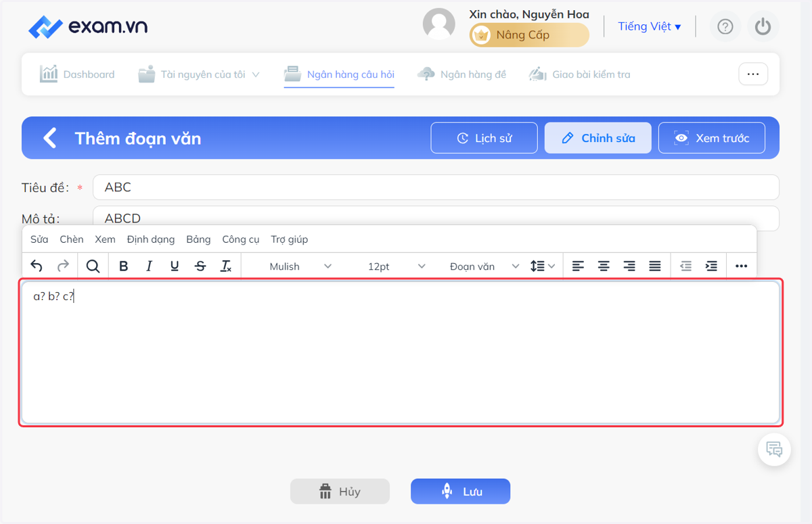Open the Mulish font family dropdown
Viewport: 812px width, 524px height.
point(300,266)
